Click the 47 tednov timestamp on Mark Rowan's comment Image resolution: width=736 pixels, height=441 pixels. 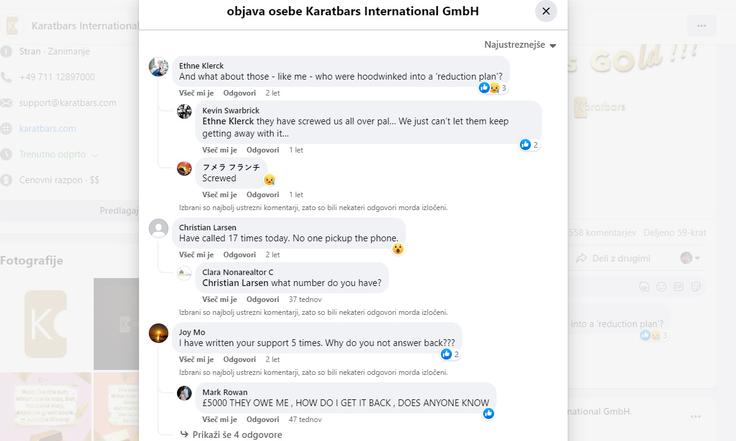305,419
